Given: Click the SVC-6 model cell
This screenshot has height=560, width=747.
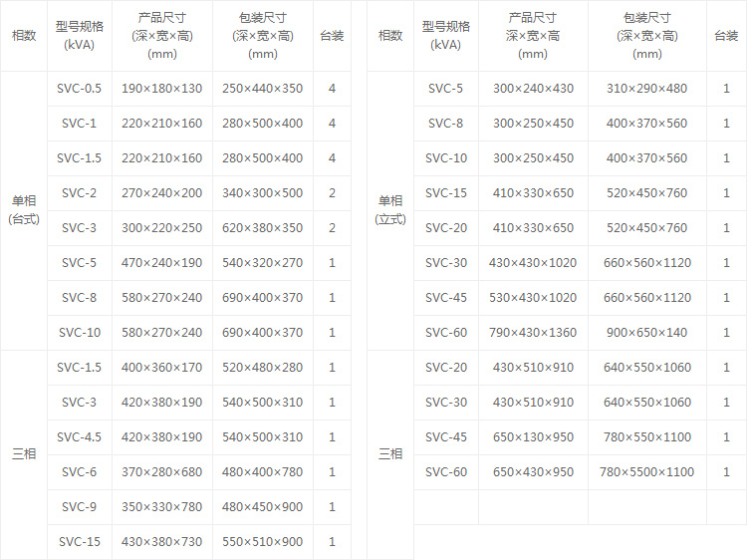Looking at the screenshot, I should [79, 472].
